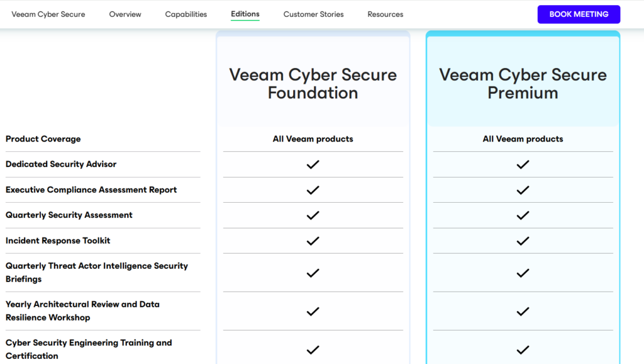Click Premium checkmark for Quarterly Security Assessment
The height and width of the screenshot is (364, 644).
click(x=523, y=215)
